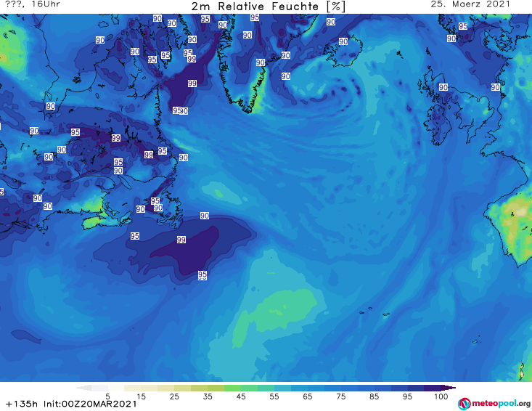Pick the dark purple legend swatch left of 100

pos(433,388)
